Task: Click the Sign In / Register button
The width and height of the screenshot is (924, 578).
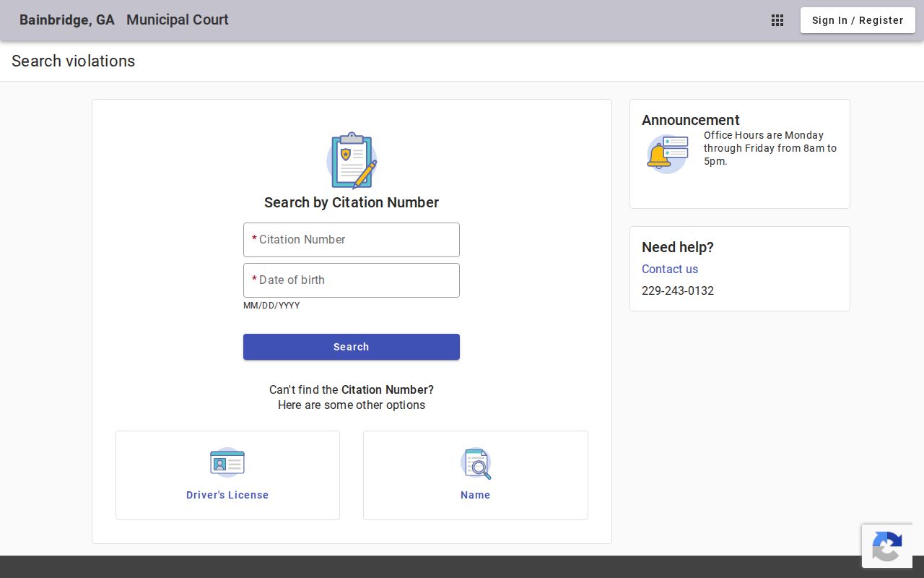Action: tap(858, 20)
